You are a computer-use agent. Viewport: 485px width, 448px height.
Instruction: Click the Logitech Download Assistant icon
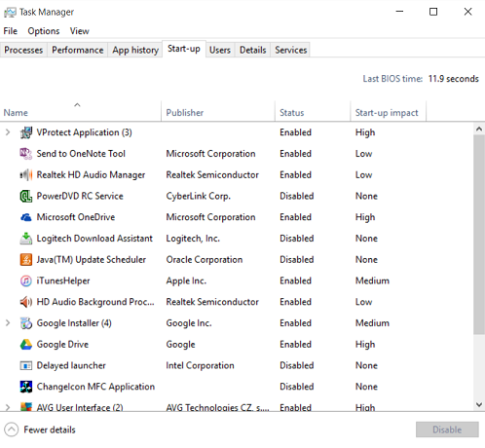click(x=26, y=239)
